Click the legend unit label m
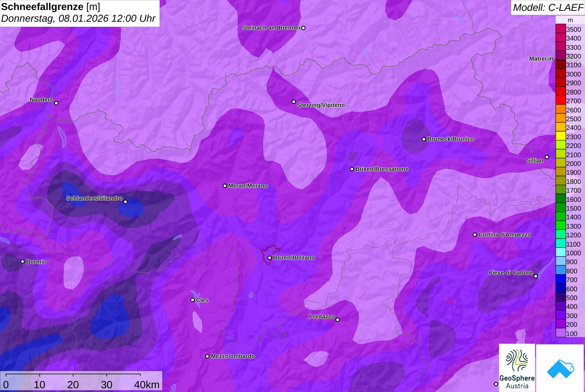This screenshot has width=585, height=392. pos(570,20)
